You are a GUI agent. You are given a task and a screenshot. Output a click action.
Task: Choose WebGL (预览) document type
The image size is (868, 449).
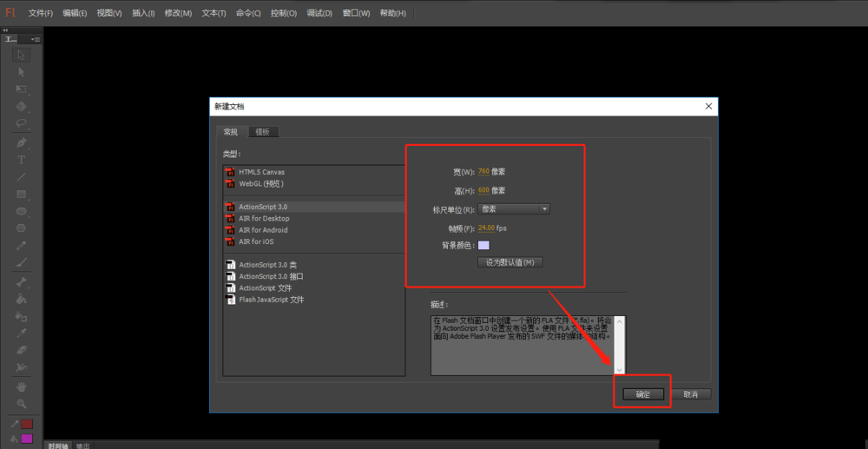click(314, 184)
